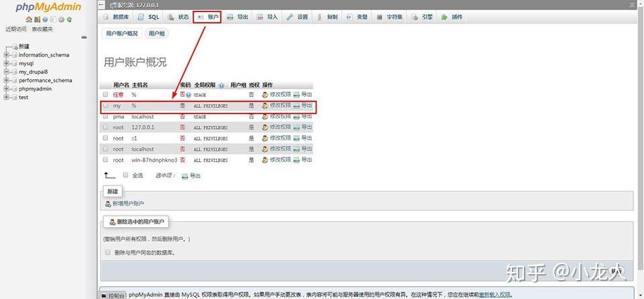Image resolution: width=644 pixels, height=299 pixels.
Task: Edit privileges for the my user
Action: 276,105
